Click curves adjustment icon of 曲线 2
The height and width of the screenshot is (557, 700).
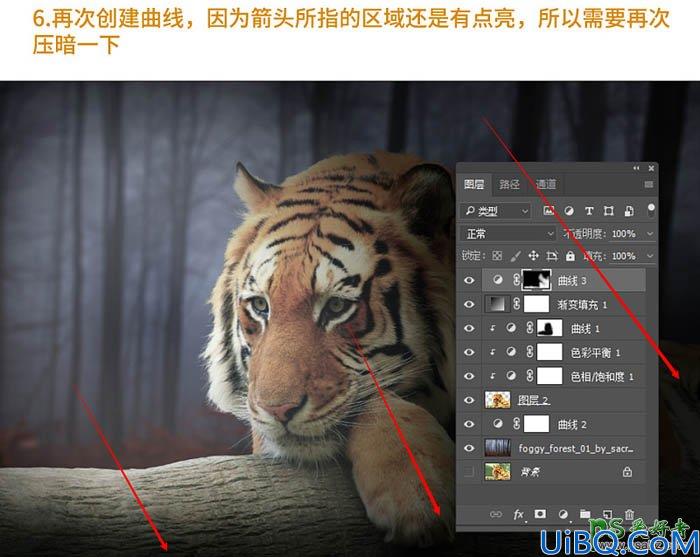(x=497, y=424)
